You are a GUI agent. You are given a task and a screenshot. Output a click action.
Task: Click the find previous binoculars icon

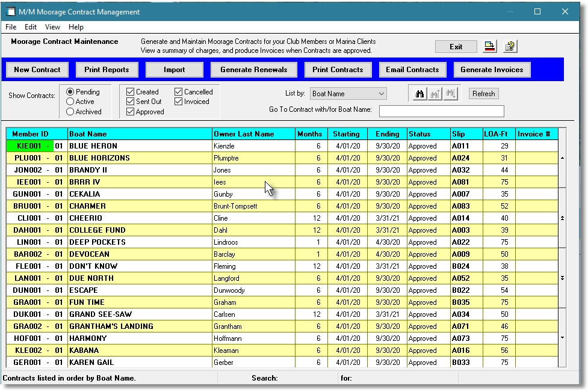coord(435,94)
